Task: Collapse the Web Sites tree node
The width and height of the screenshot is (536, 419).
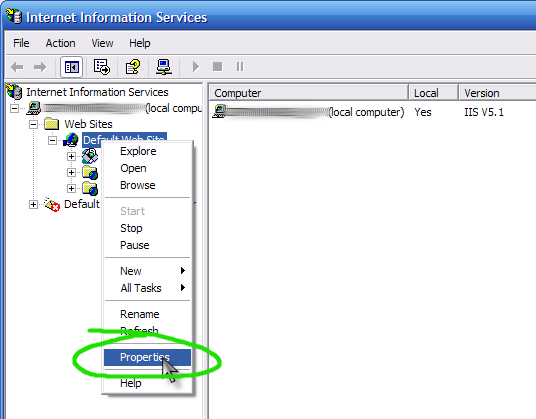Action: [x=33, y=124]
